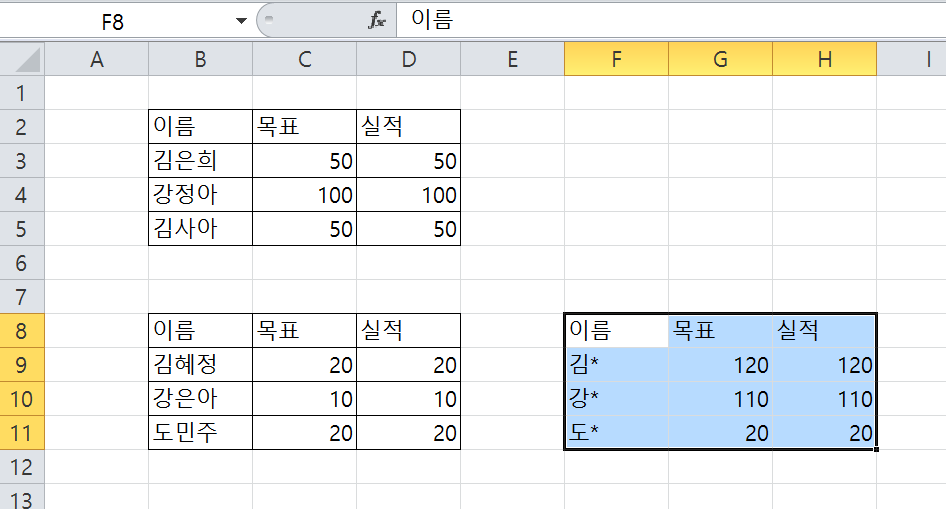Select row 1 header

[23, 93]
